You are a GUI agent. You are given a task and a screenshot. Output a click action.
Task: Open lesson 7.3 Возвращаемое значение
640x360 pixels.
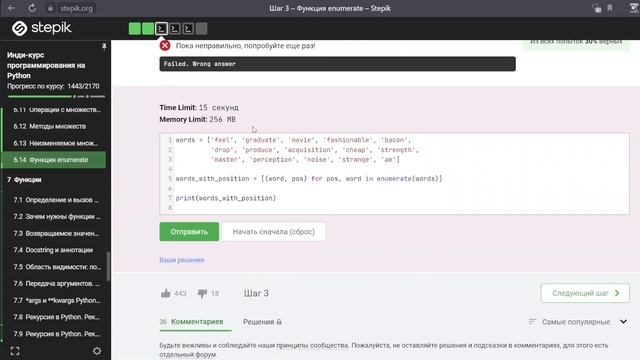[56, 233]
